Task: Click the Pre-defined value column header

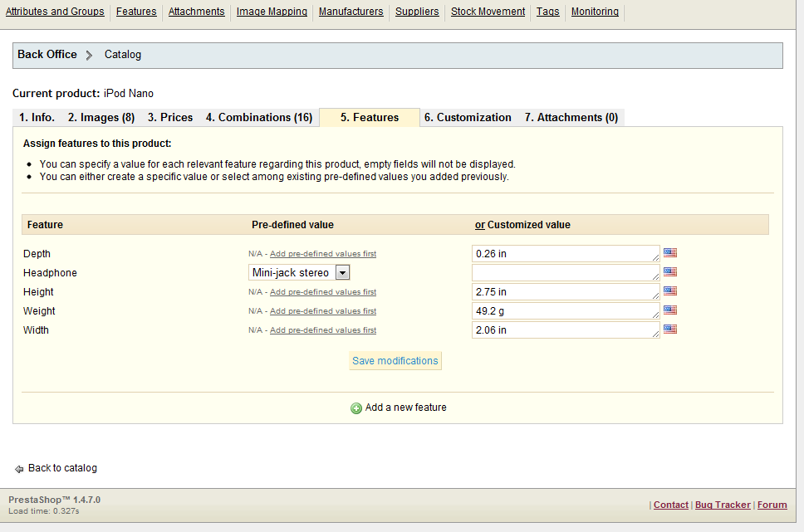Action: (x=293, y=225)
